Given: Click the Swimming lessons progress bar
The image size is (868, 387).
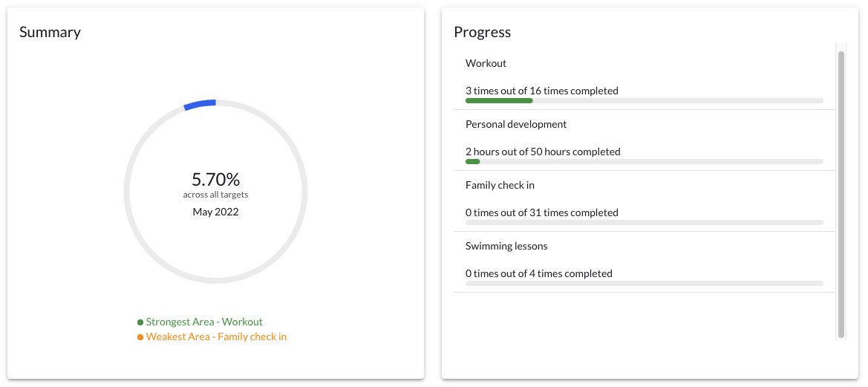Looking at the screenshot, I should (x=645, y=284).
